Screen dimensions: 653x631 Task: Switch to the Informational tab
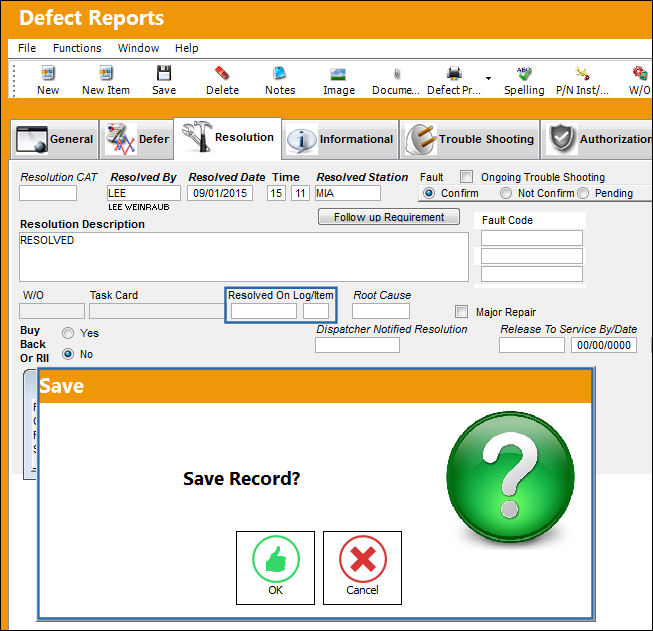(340, 139)
